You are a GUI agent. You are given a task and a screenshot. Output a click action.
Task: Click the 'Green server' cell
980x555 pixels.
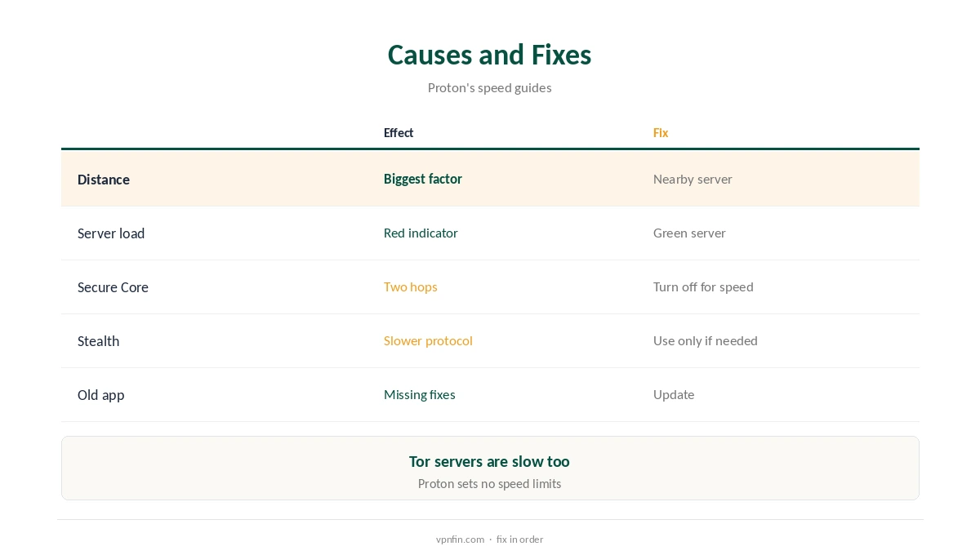point(689,233)
